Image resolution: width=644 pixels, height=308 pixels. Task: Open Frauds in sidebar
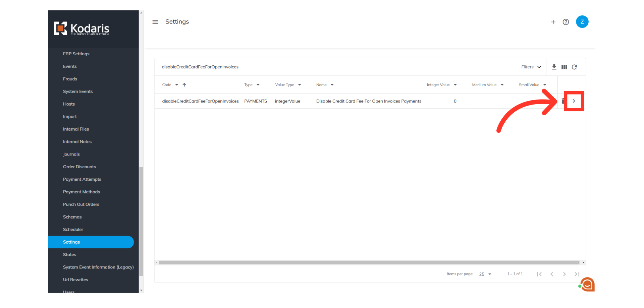pos(70,79)
